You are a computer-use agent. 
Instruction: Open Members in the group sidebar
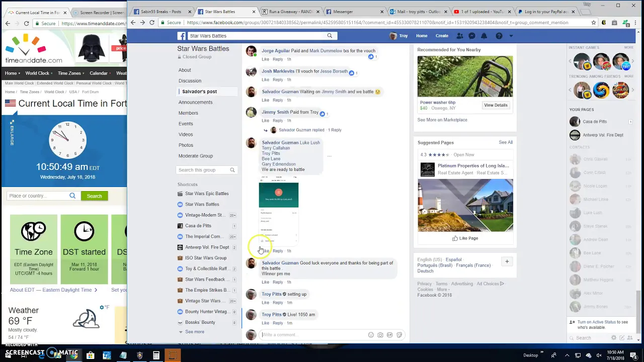click(x=188, y=113)
